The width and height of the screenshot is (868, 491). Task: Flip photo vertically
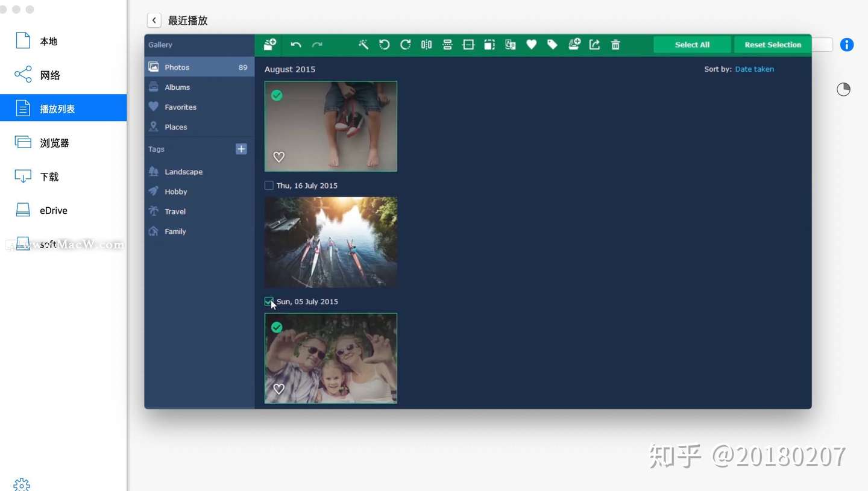click(447, 45)
